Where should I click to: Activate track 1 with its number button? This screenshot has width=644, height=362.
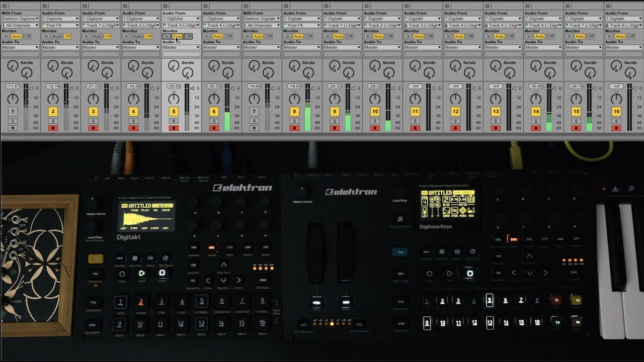click(x=13, y=112)
